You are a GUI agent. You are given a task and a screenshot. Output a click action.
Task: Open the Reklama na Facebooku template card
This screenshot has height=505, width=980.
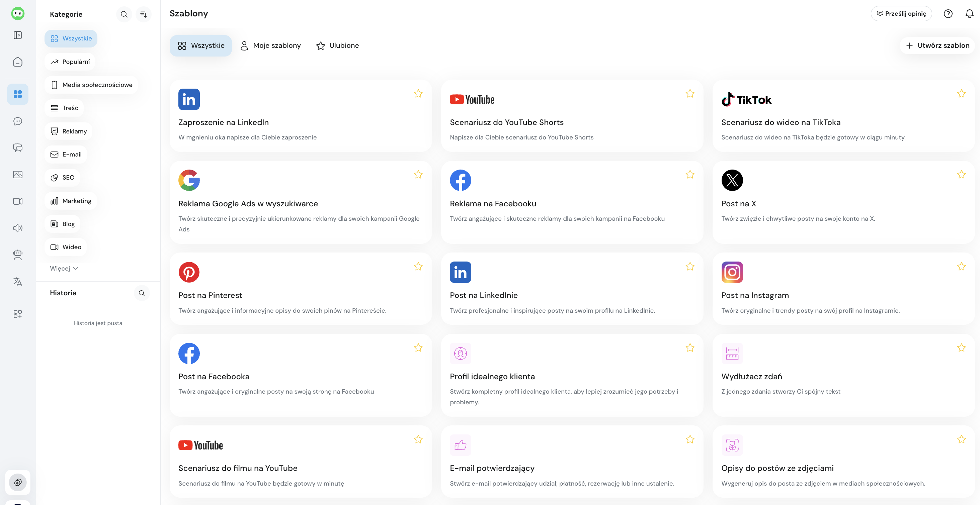tap(572, 202)
